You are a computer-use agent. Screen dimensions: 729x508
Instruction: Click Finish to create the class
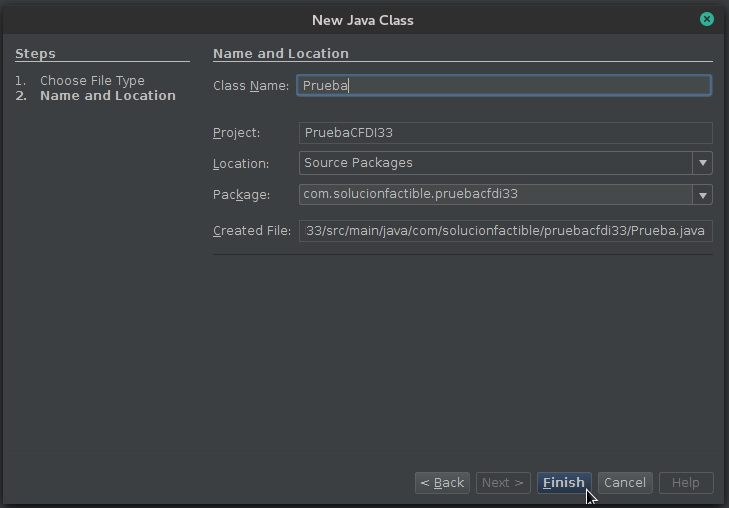pyautogui.click(x=564, y=483)
